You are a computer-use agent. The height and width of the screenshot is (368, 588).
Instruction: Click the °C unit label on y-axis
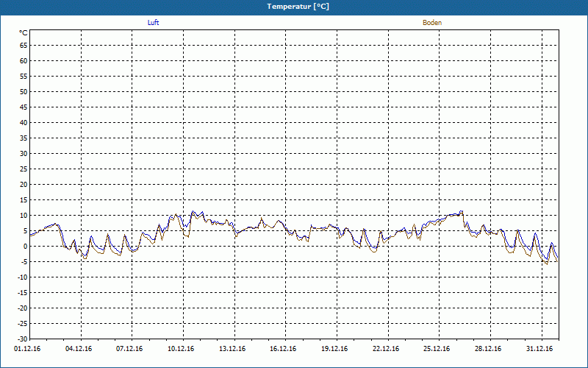pos(24,33)
